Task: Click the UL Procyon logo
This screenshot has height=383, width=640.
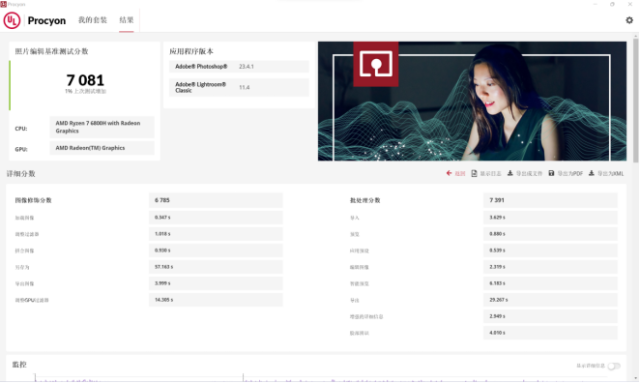Action: [x=35, y=20]
